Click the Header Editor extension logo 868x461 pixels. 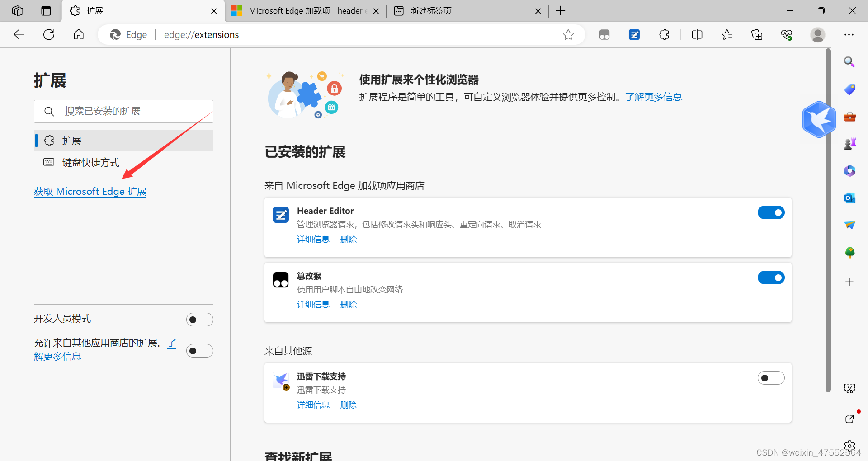pos(281,215)
